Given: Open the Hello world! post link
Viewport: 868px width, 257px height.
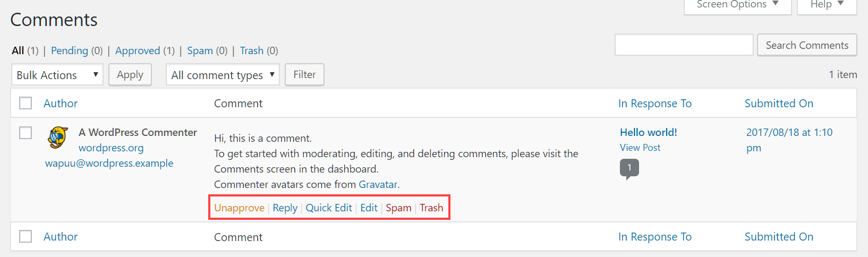Looking at the screenshot, I should [x=649, y=132].
